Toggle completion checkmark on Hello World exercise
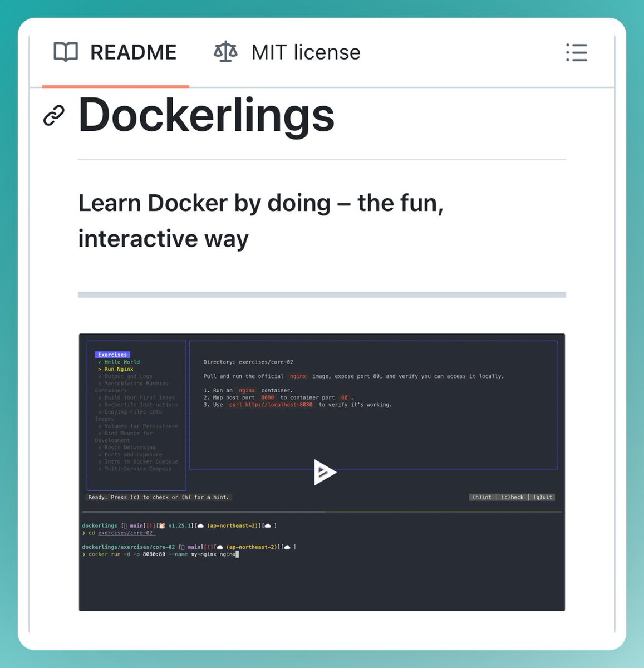 click(100, 362)
